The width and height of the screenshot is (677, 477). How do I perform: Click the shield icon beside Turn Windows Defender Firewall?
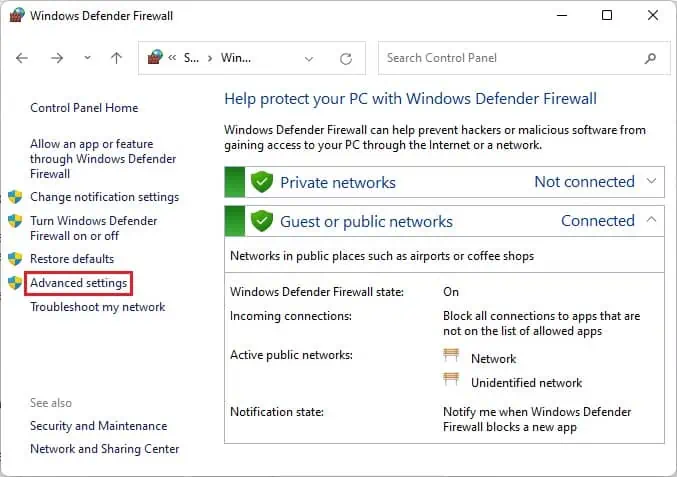point(15,221)
